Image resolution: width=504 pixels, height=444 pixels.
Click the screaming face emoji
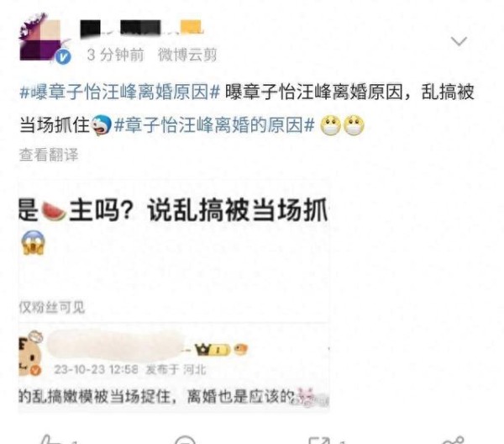pyautogui.click(x=34, y=243)
